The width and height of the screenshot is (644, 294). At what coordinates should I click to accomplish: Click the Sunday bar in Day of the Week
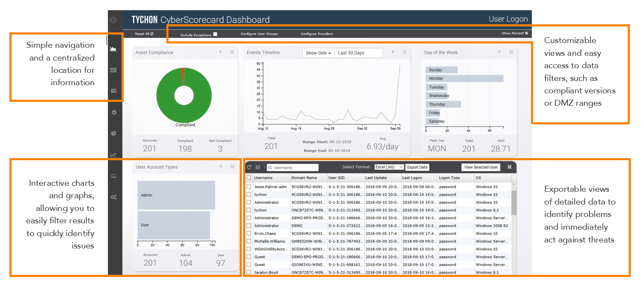point(442,70)
